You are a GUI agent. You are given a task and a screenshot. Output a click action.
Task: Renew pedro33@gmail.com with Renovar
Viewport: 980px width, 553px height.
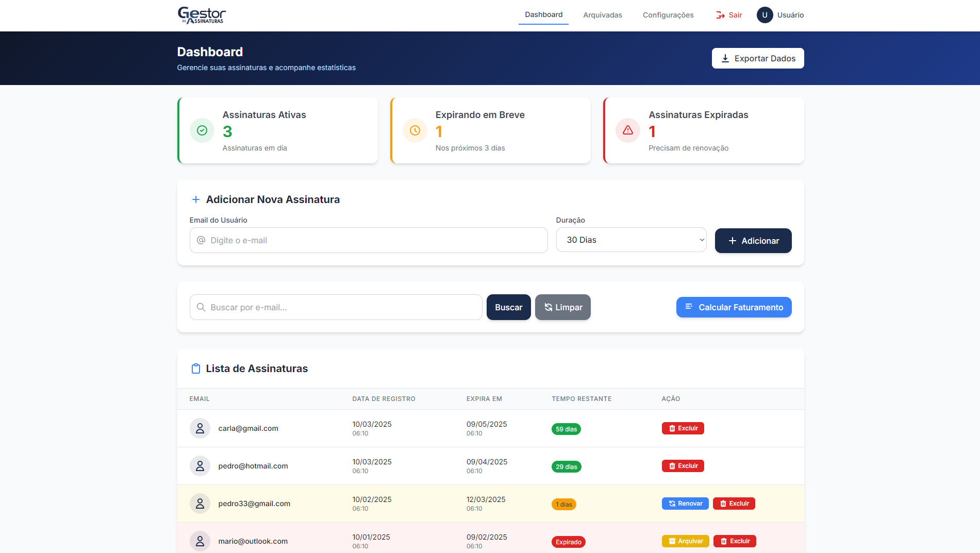point(685,504)
